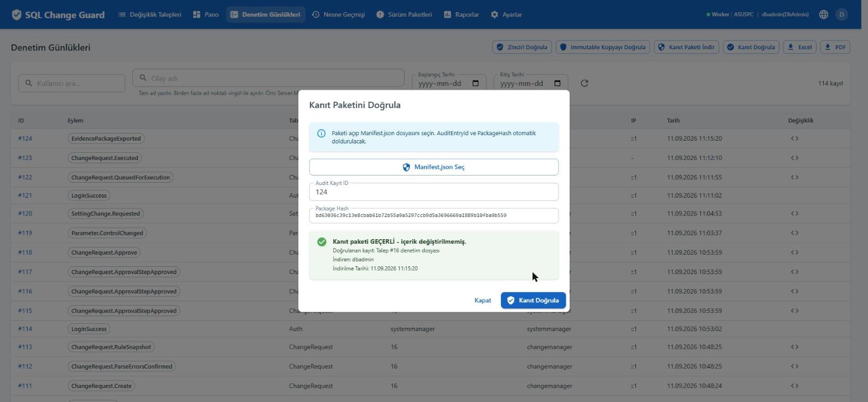Click the ChangeRequest.Executed action chip
The image size is (868, 402).
click(105, 158)
